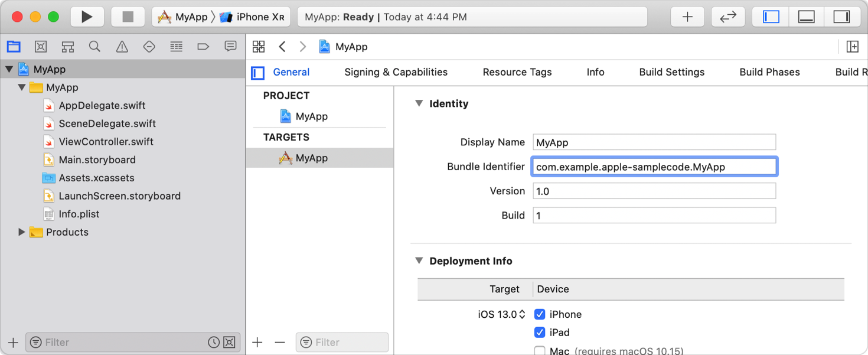Open the Signing & Capabilities tab
The width and height of the screenshot is (868, 355).
coord(396,72)
